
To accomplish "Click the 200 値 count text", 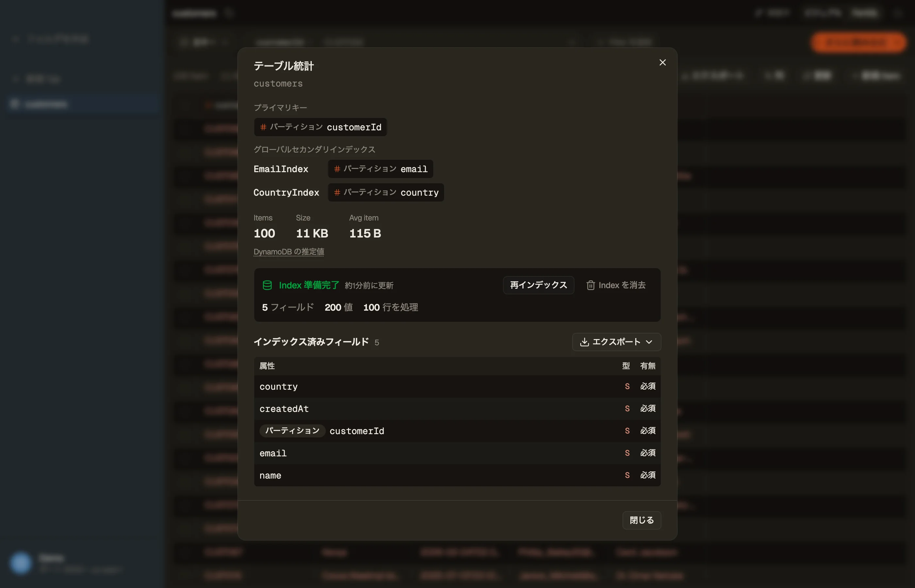I will (338, 307).
